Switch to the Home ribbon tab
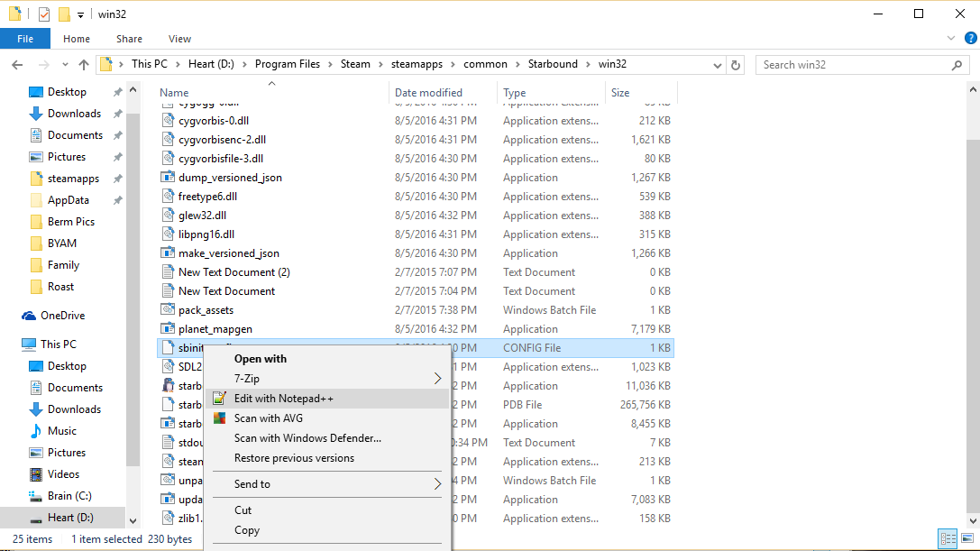 tap(77, 39)
